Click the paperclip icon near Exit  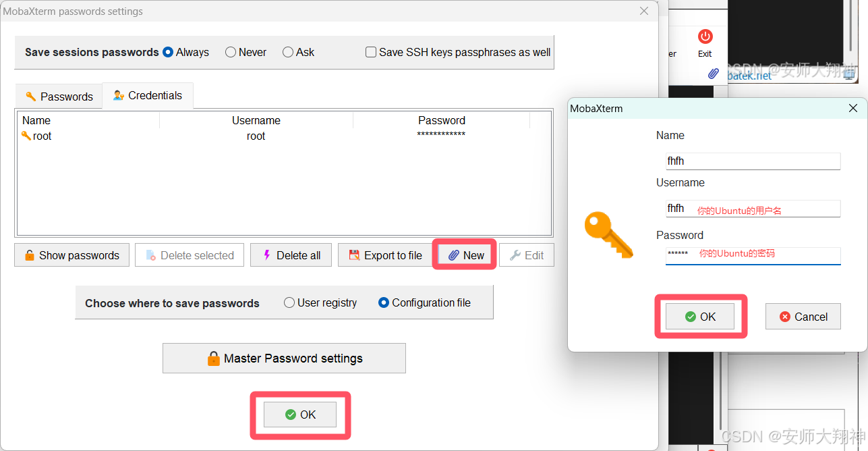point(713,74)
